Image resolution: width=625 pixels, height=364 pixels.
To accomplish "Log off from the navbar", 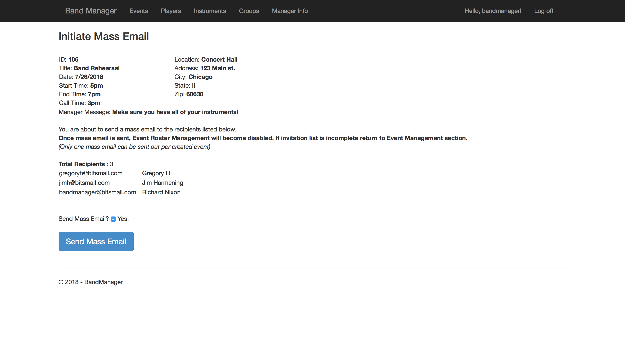I will pyautogui.click(x=543, y=11).
